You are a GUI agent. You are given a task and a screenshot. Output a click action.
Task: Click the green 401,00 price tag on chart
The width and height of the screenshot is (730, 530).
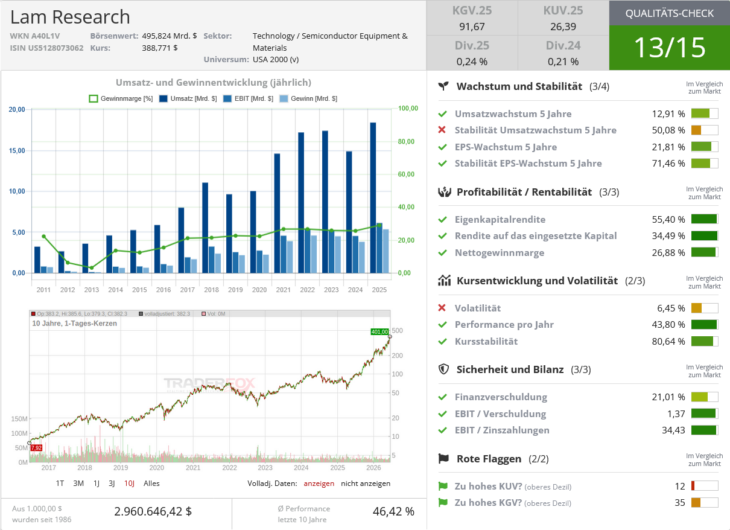[379, 332]
